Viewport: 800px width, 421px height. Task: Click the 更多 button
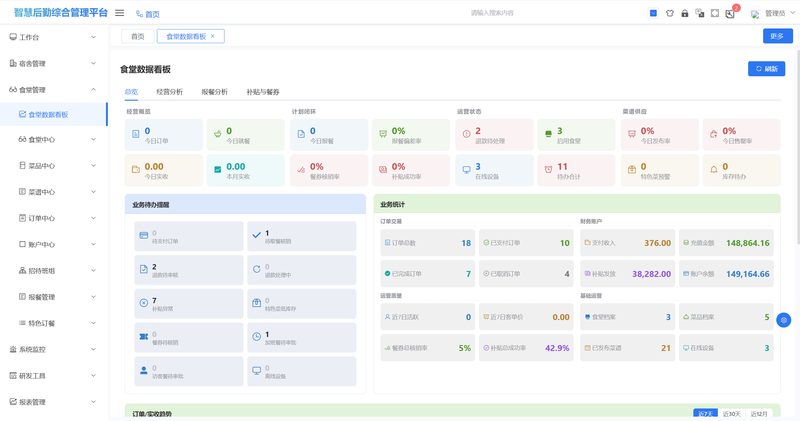click(x=778, y=36)
